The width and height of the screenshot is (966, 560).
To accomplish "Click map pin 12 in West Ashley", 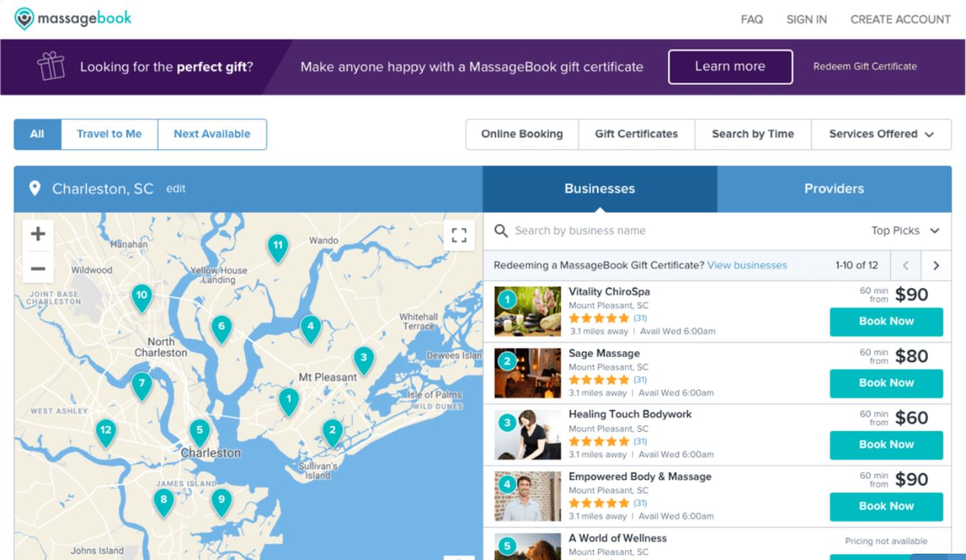I will click(105, 431).
